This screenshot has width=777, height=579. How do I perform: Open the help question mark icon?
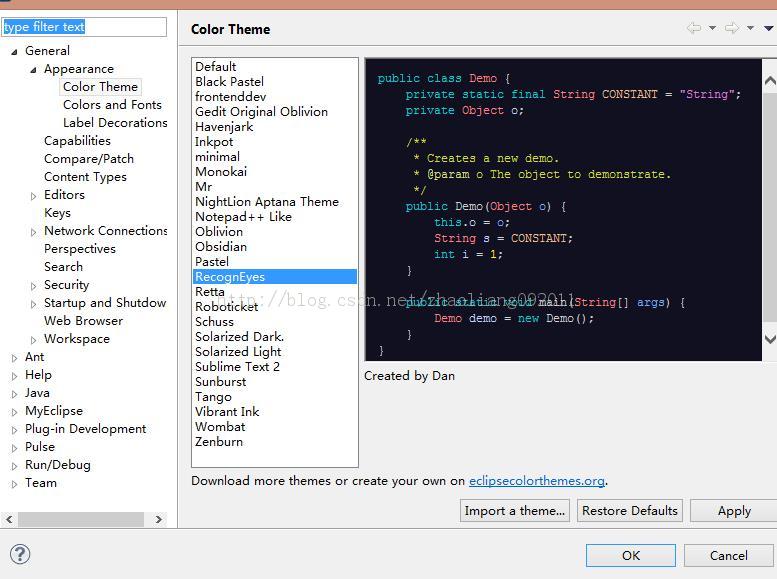tap(20, 555)
